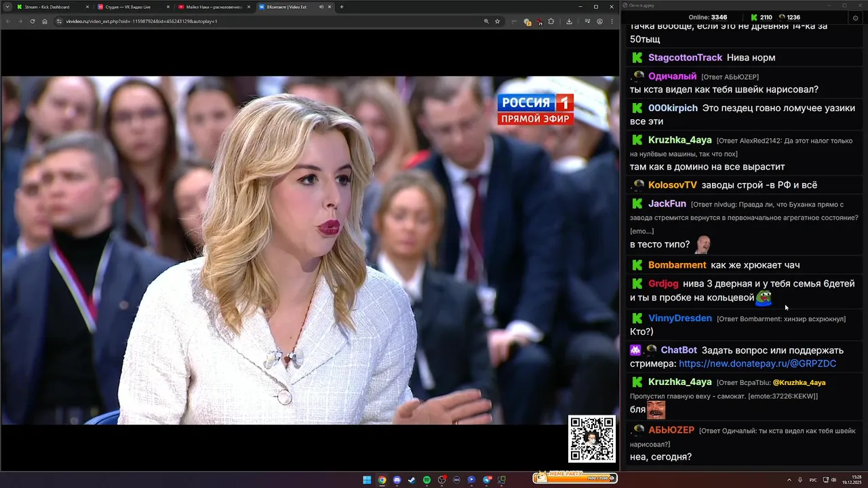Bookmark this page with the star icon

point(497,21)
